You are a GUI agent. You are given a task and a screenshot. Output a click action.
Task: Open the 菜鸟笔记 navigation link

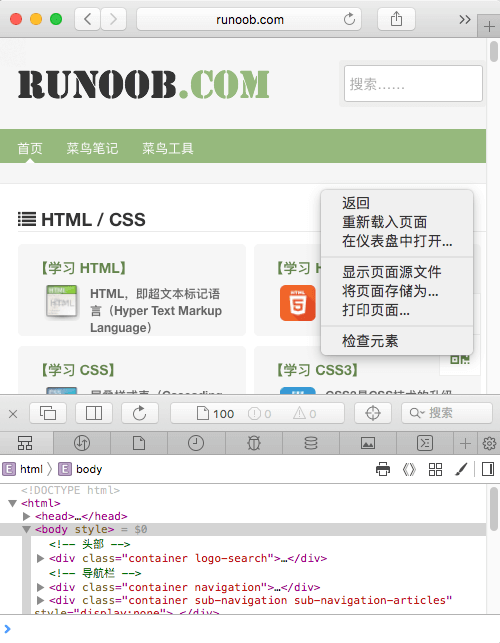[92, 148]
